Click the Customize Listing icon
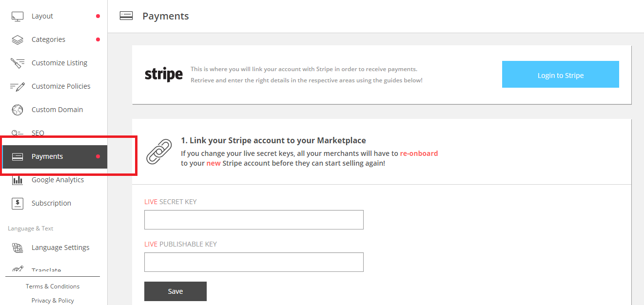The width and height of the screenshot is (644, 305). [x=18, y=63]
